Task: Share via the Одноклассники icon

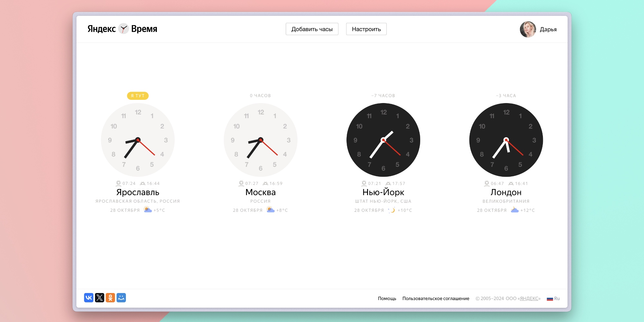Action: tap(110, 298)
